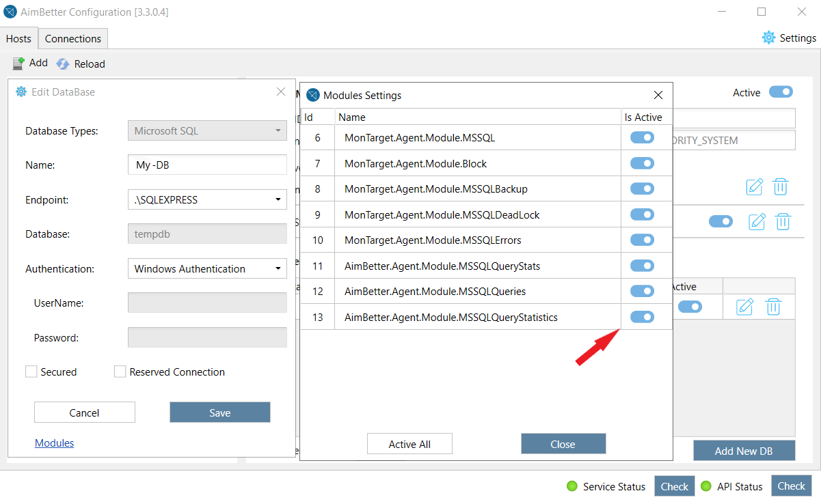Switch to the Hosts tab

point(19,38)
